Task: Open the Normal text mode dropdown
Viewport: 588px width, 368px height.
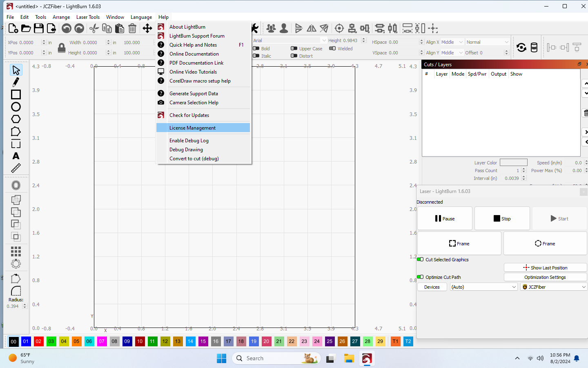Action: coord(488,42)
